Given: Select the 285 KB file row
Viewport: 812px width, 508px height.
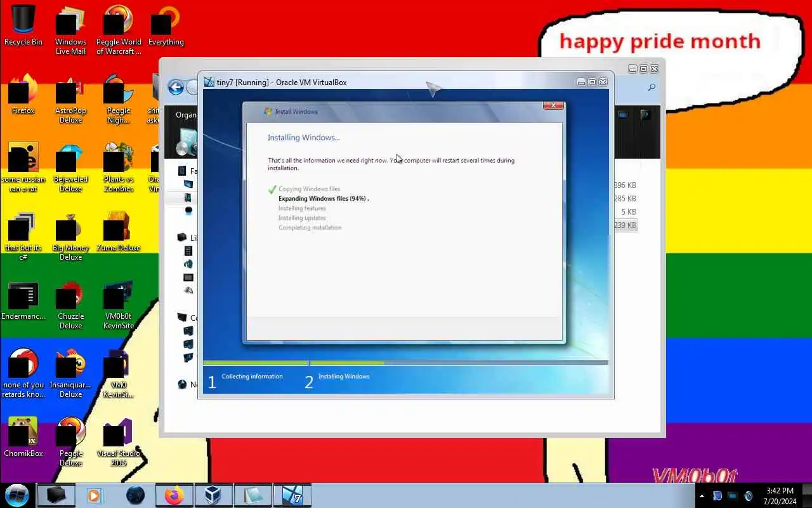Looking at the screenshot, I should 625,199.
